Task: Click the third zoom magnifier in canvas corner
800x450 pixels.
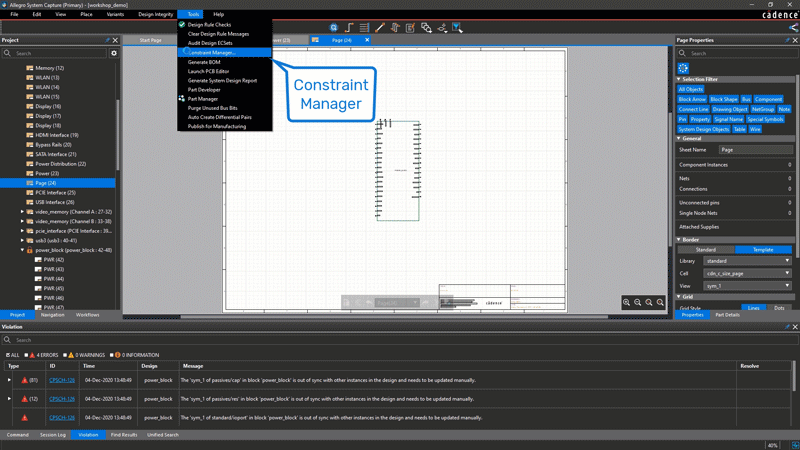Action: 648,302
